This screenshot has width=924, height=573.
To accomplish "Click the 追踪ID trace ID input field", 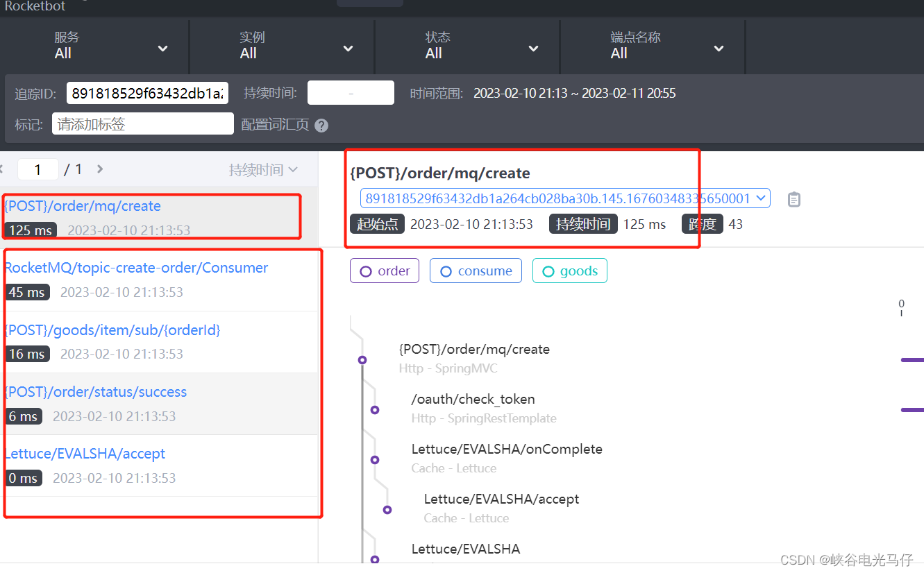I will coord(148,93).
